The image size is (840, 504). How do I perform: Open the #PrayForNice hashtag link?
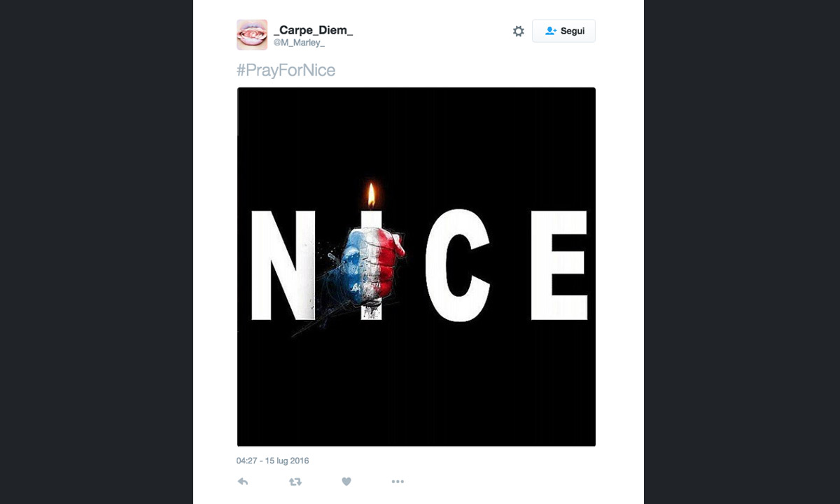tap(286, 70)
